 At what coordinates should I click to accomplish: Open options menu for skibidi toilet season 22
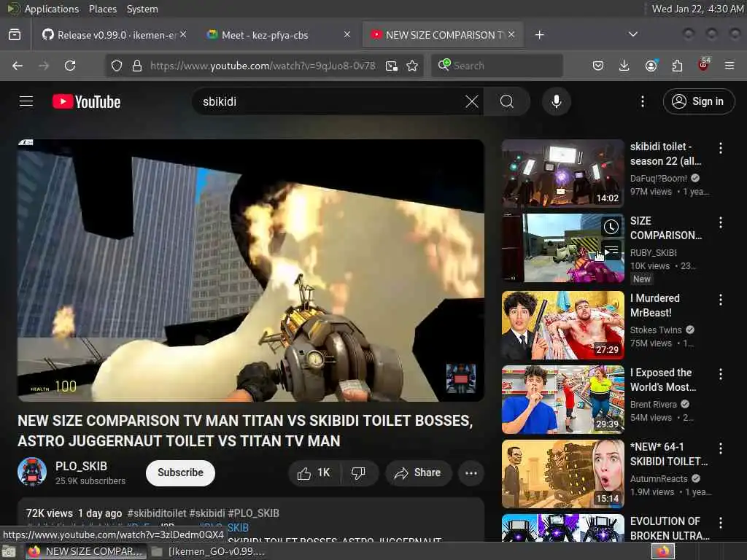[x=720, y=148]
